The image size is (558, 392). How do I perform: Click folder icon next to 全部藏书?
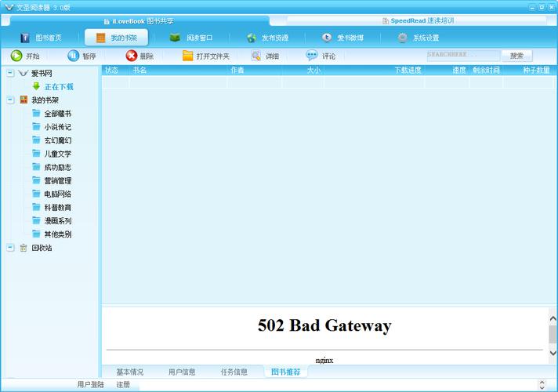tap(36, 113)
